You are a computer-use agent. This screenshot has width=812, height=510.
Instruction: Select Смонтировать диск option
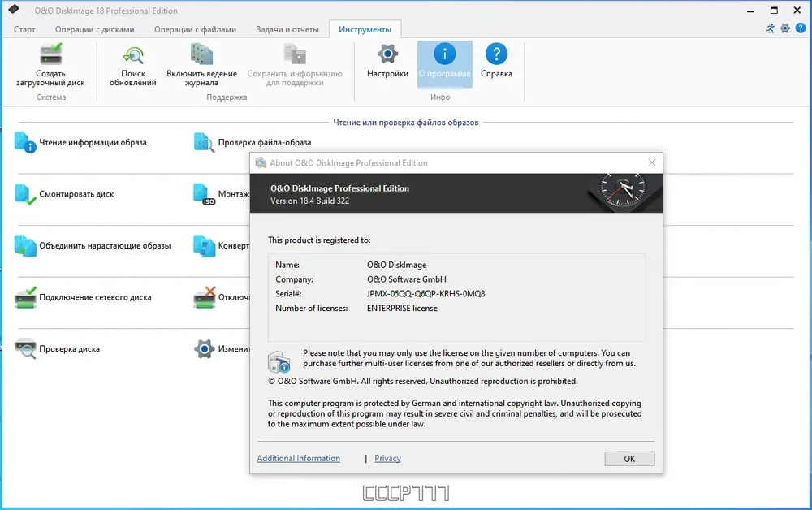click(64, 194)
